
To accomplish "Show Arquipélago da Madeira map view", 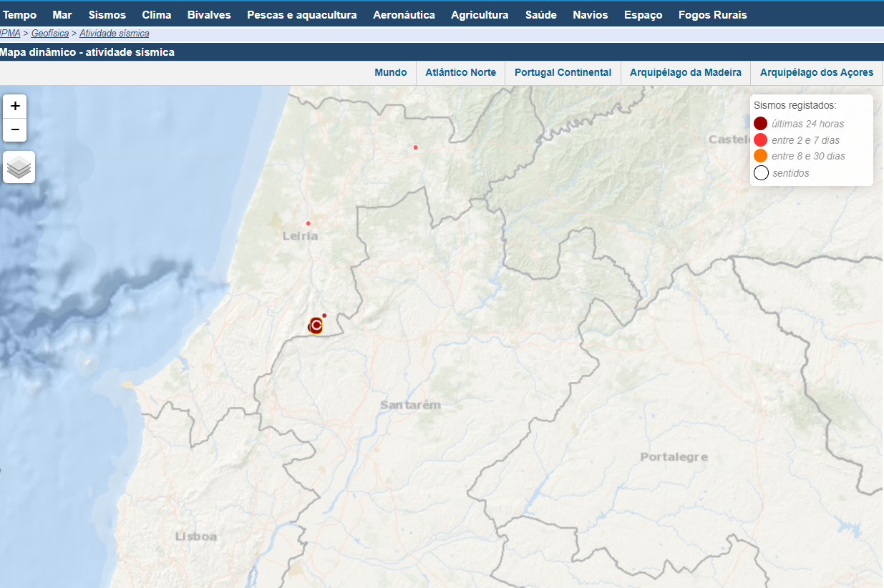I will (x=685, y=72).
